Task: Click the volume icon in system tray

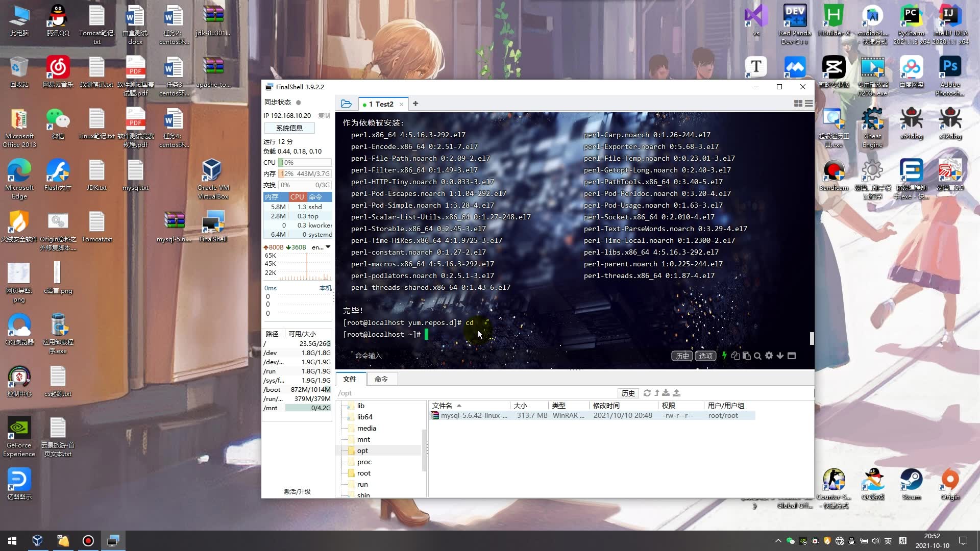Action: tap(876, 541)
